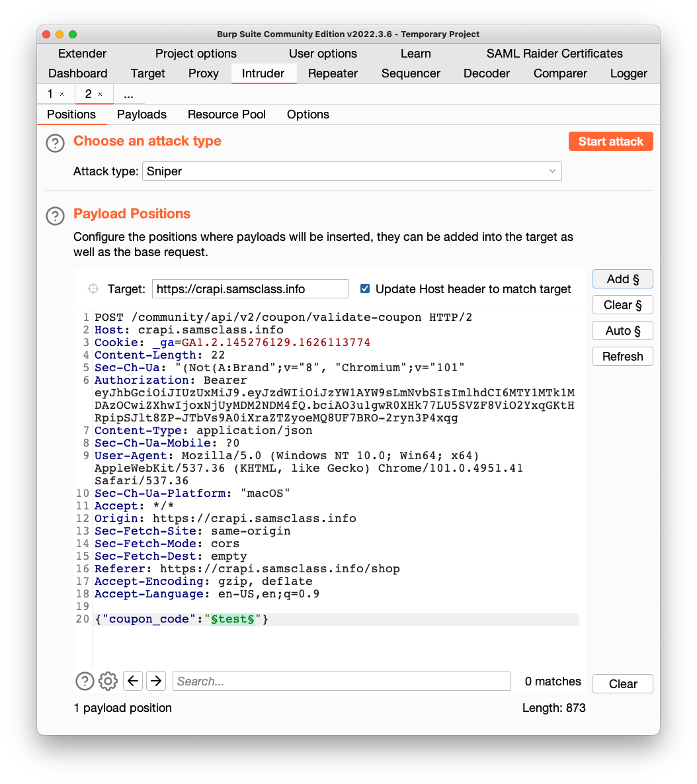Switch to Resource Pool sub-tab

tap(227, 114)
